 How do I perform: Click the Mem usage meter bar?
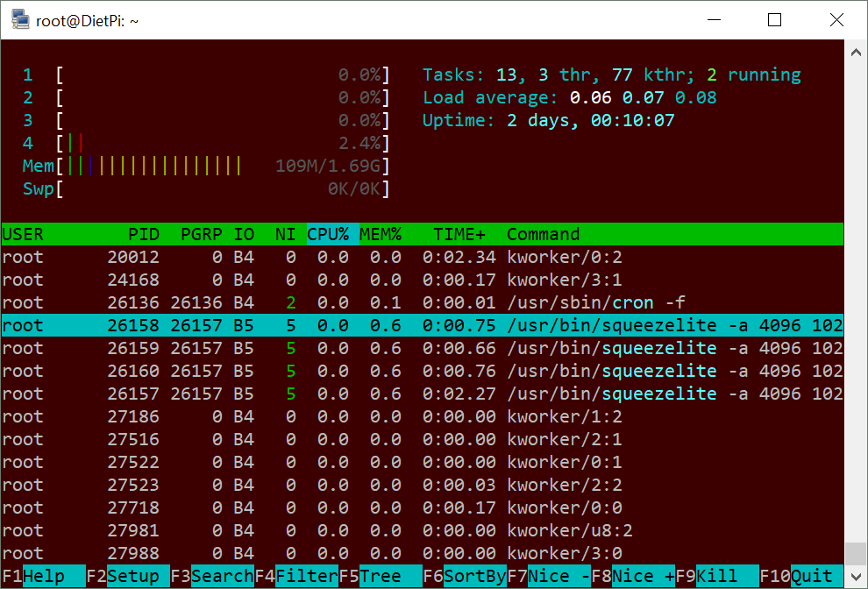pyautogui.click(x=206, y=166)
